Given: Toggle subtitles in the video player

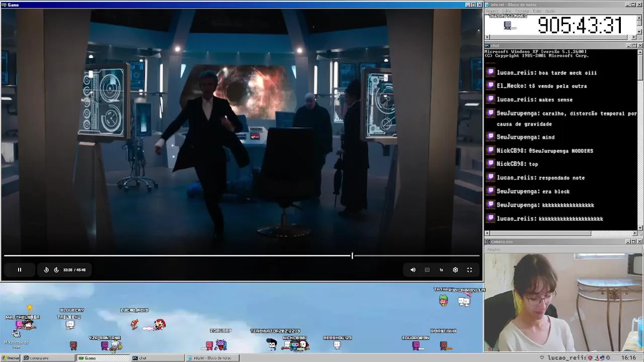Looking at the screenshot, I should [x=427, y=270].
